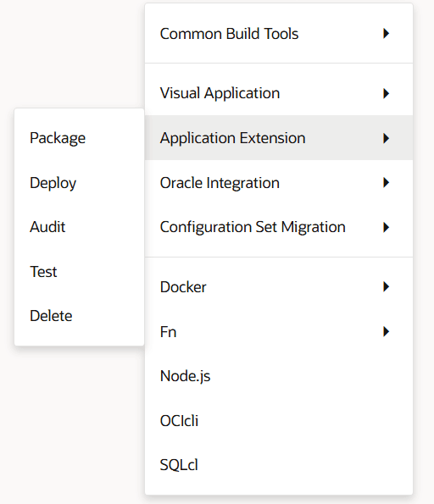Select Audit in the submenu
The height and width of the screenshot is (504, 434).
[x=79, y=227]
